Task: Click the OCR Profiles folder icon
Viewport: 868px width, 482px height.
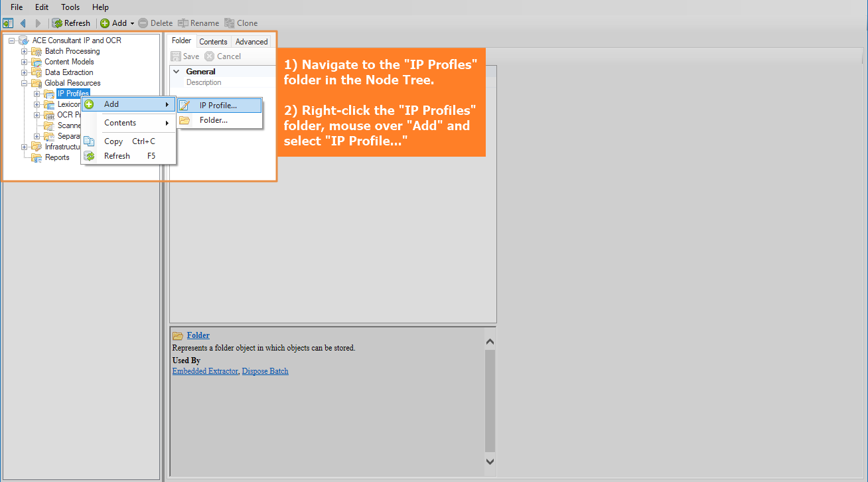Action: [49, 115]
